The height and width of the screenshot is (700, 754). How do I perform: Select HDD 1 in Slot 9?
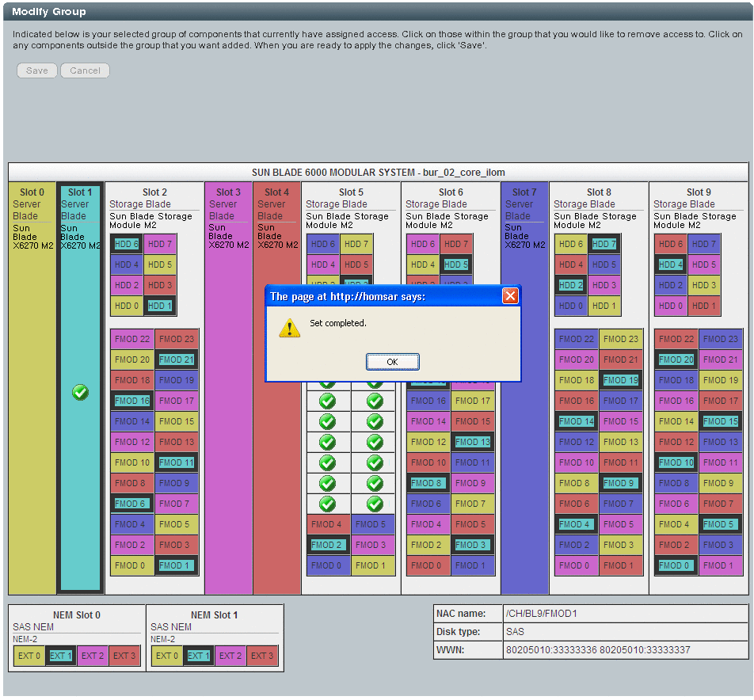pos(704,306)
